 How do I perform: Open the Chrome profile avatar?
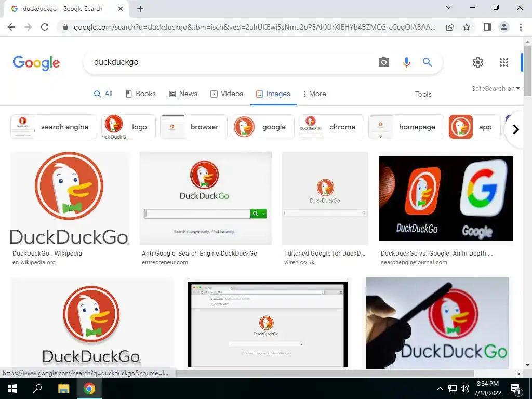point(504,27)
